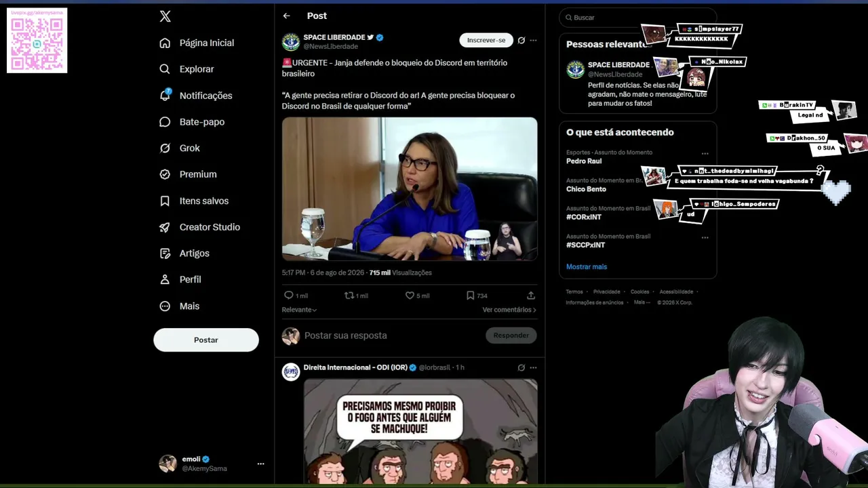Open the @NewsLiberdade handle under the post author

(x=331, y=47)
